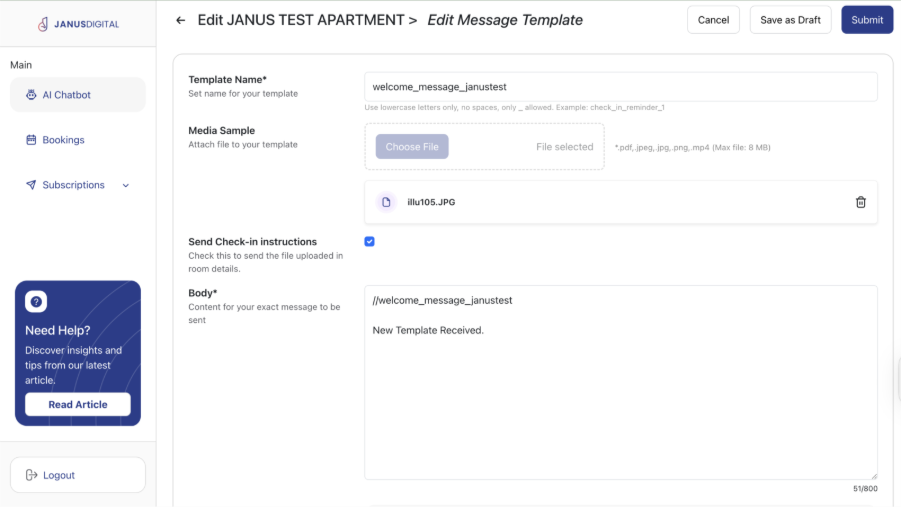Image resolution: width=901 pixels, height=507 pixels.
Task: Click the AI Chatbot robot icon
Action: (32, 95)
